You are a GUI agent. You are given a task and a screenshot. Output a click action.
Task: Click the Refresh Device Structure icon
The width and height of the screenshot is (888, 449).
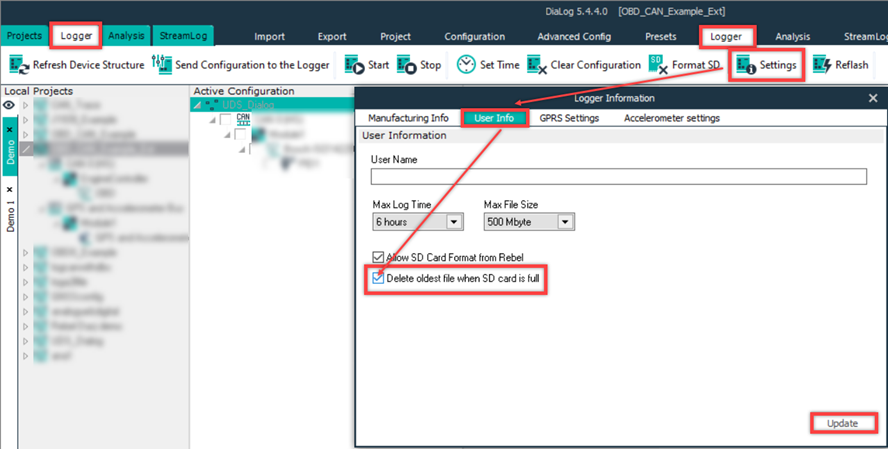pos(19,65)
